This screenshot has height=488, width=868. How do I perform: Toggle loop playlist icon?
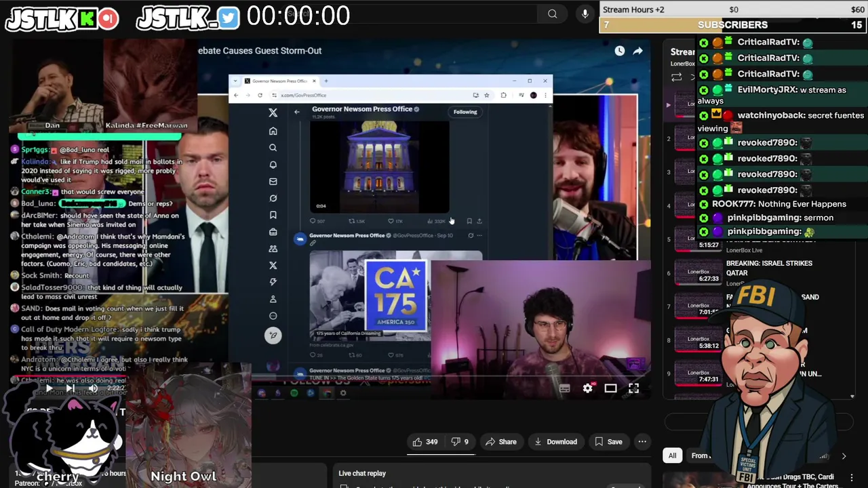pos(676,78)
